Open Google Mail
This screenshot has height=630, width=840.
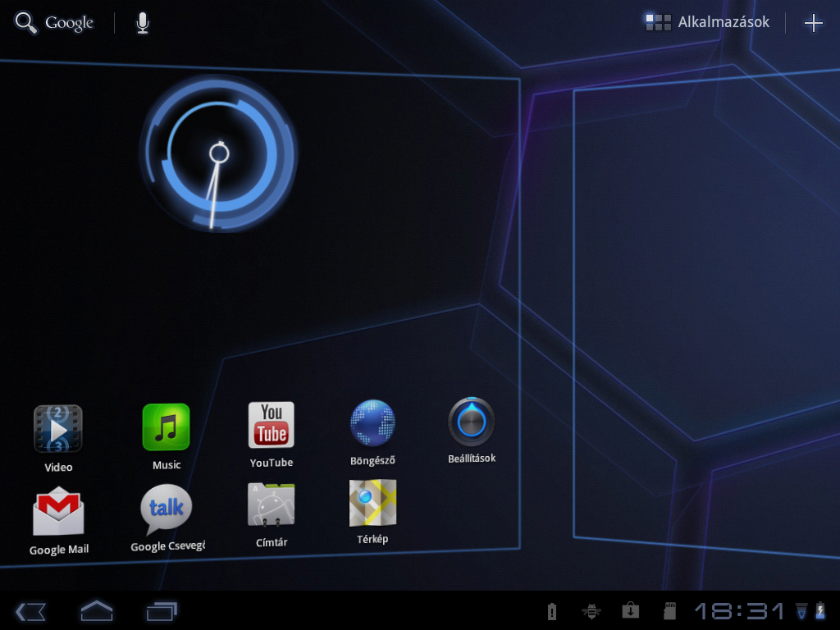pos(58,521)
